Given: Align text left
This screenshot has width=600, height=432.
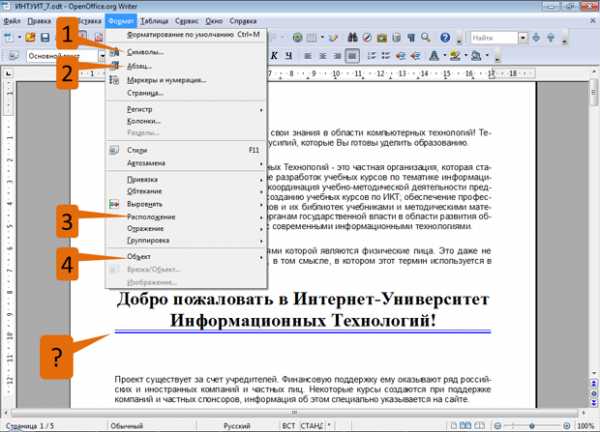Looking at the screenshot, I should click(308, 56).
